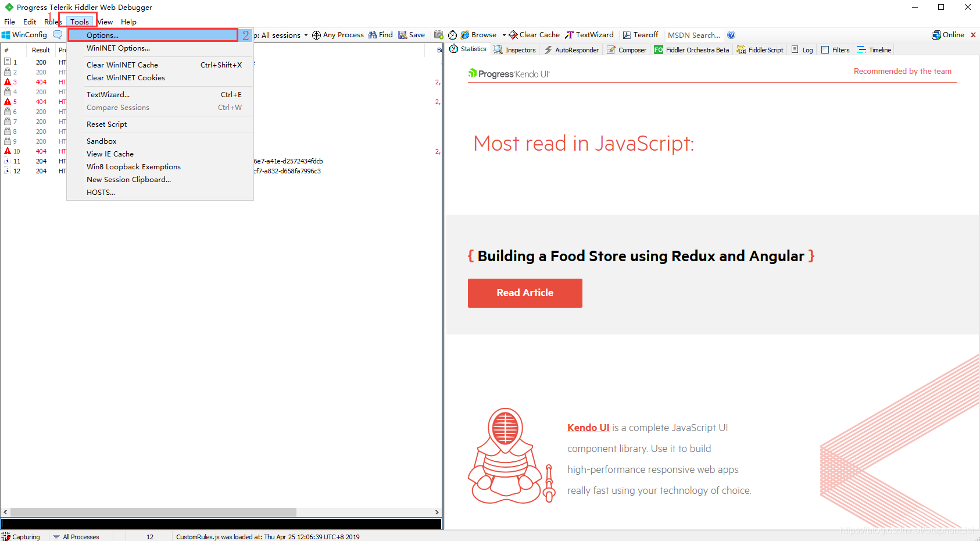Select TextWizard... in the Tools menu
The height and width of the screenshot is (541, 980).
(160, 95)
